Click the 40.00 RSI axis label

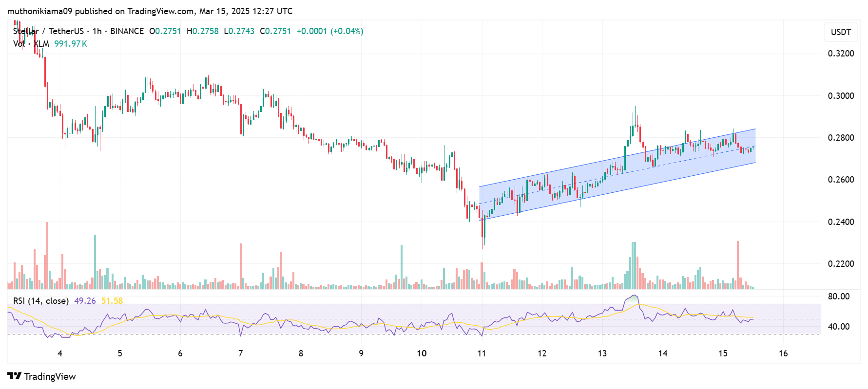[x=839, y=327]
